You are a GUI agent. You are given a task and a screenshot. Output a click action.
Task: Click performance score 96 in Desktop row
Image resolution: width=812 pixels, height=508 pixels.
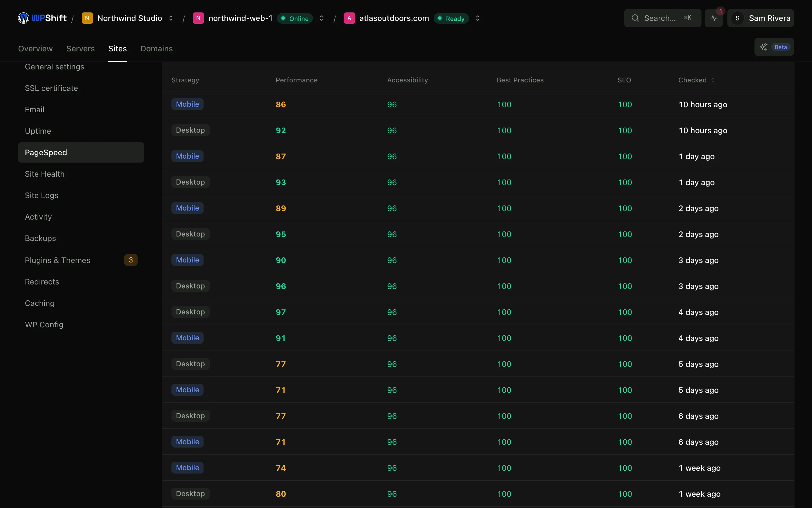(281, 286)
